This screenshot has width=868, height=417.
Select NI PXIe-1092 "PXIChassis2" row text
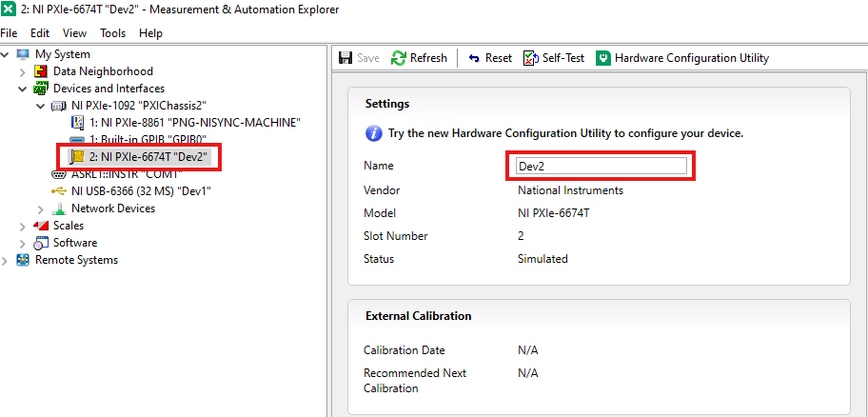(140, 106)
